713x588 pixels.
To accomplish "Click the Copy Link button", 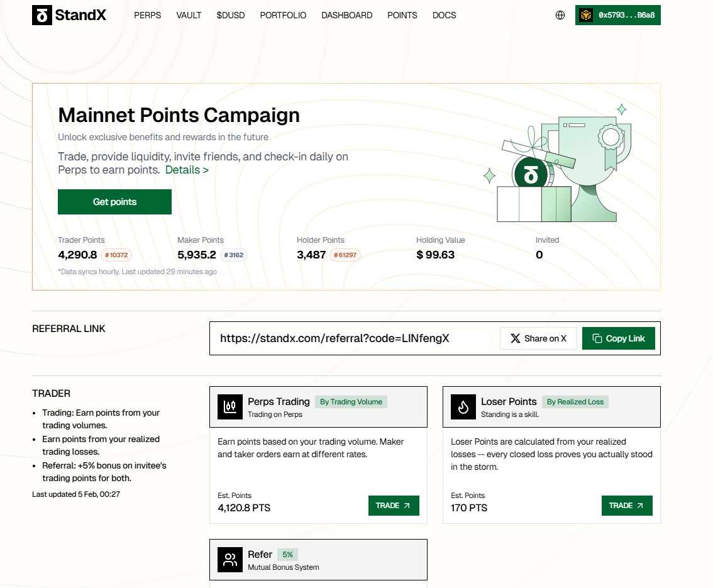I will tap(619, 338).
